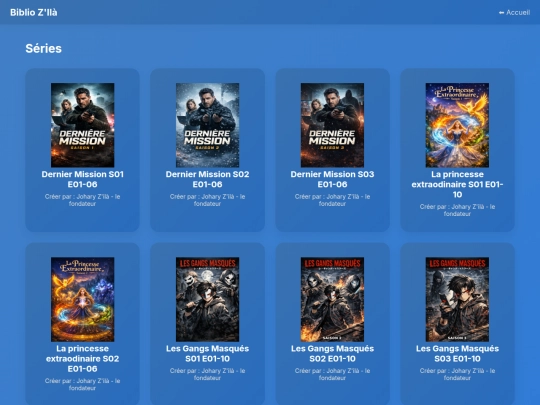This screenshot has height=405, width=540.
Task: Select title La princesse extraodinaire S02 E01-06
Action: tap(83, 359)
